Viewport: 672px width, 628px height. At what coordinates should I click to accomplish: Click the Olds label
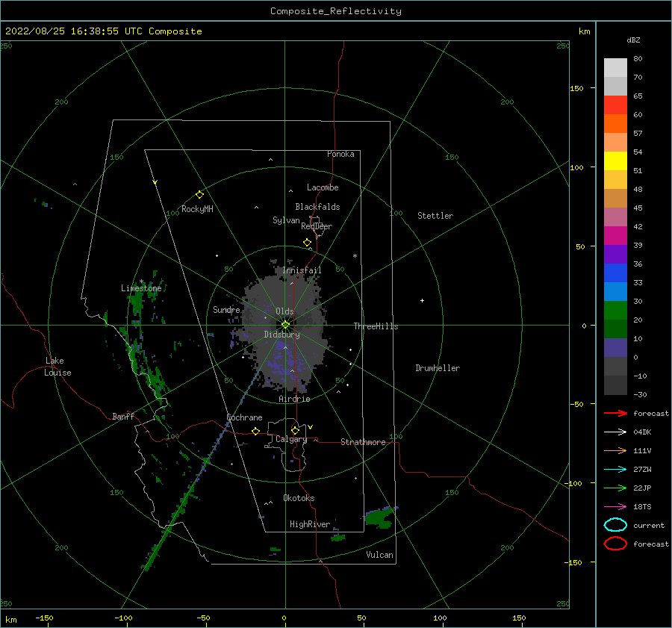284,311
